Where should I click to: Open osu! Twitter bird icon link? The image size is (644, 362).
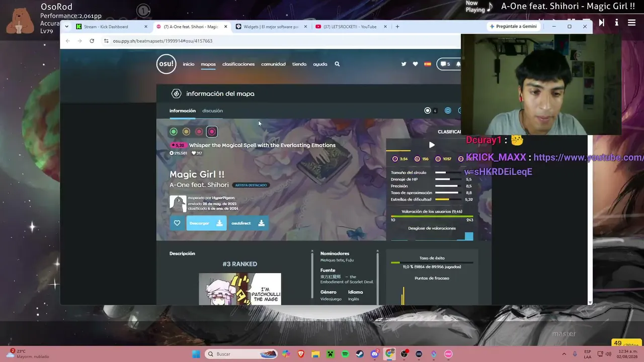404,64
